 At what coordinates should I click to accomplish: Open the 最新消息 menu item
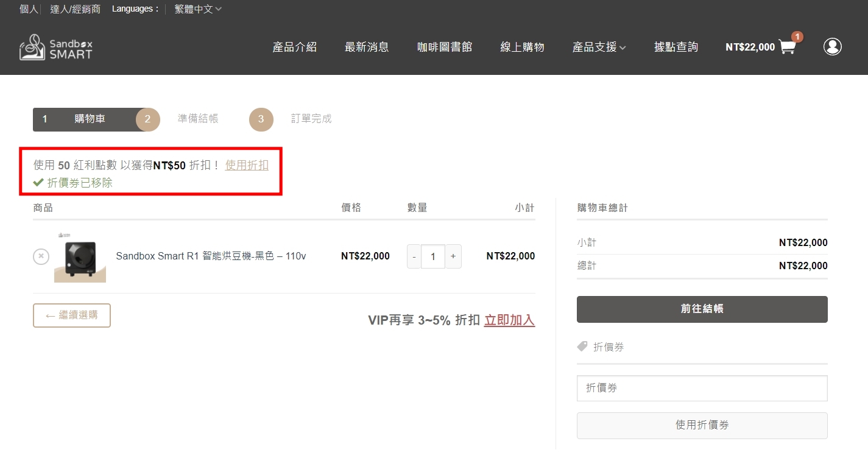point(367,47)
